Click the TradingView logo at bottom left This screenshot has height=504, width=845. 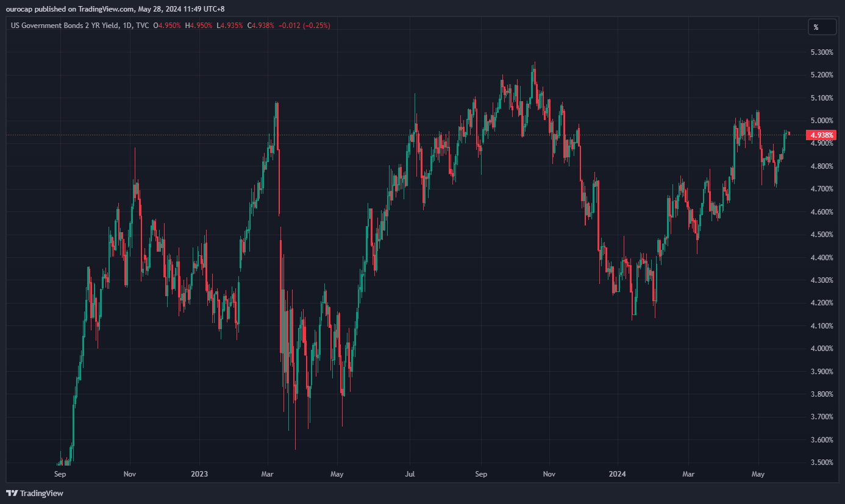pos(35,493)
